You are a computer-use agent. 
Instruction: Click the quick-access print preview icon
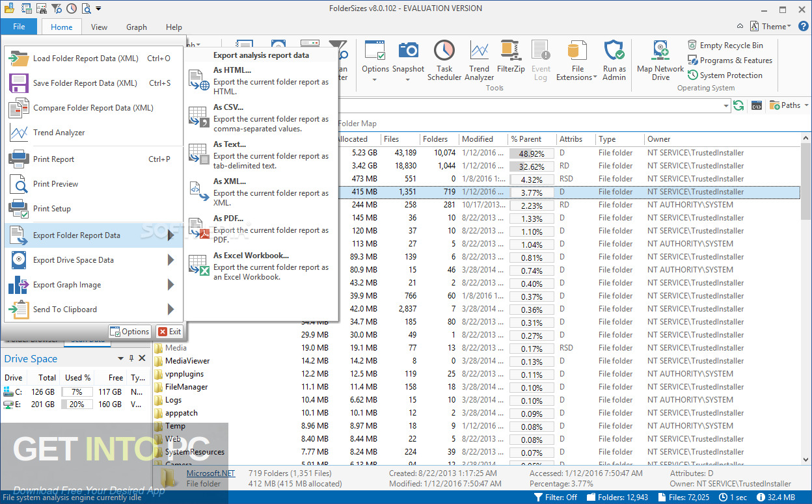coord(86,8)
